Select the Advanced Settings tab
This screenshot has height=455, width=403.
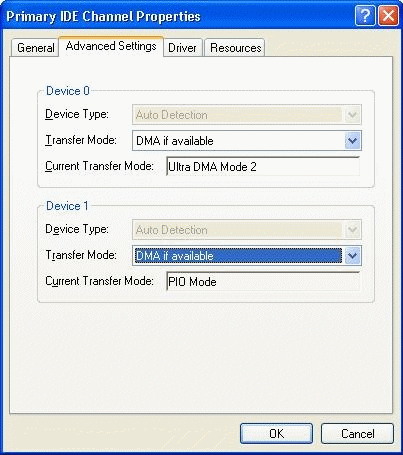pos(111,46)
